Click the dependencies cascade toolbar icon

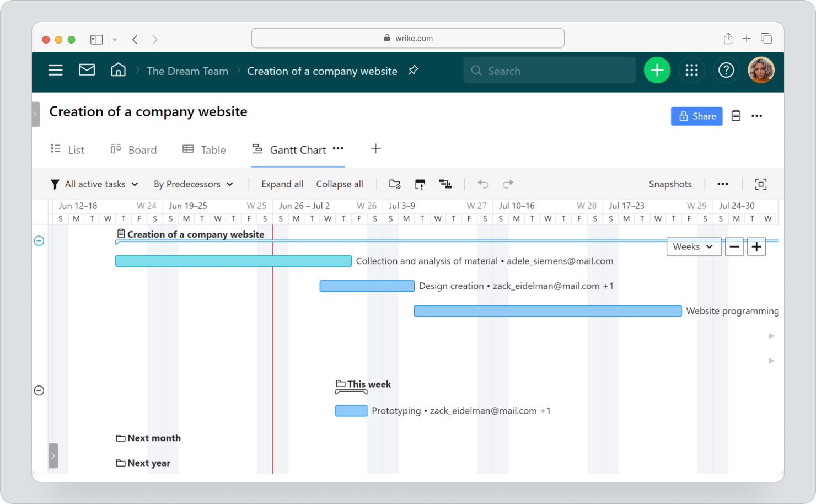click(x=445, y=184)
